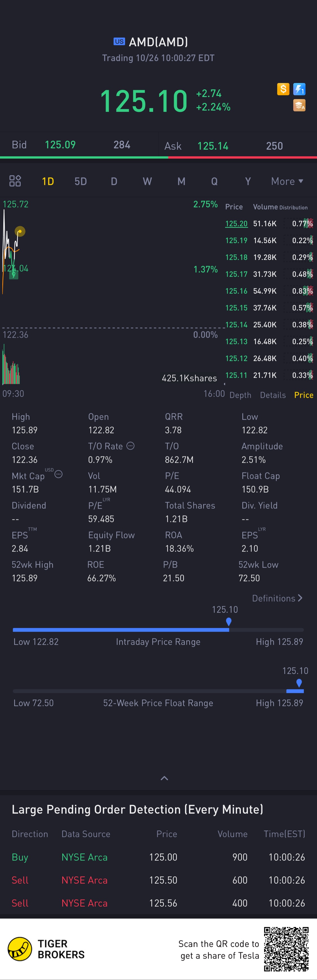
Task: Tap the 425.1Kshares volume label
Action: coord(189,378)
